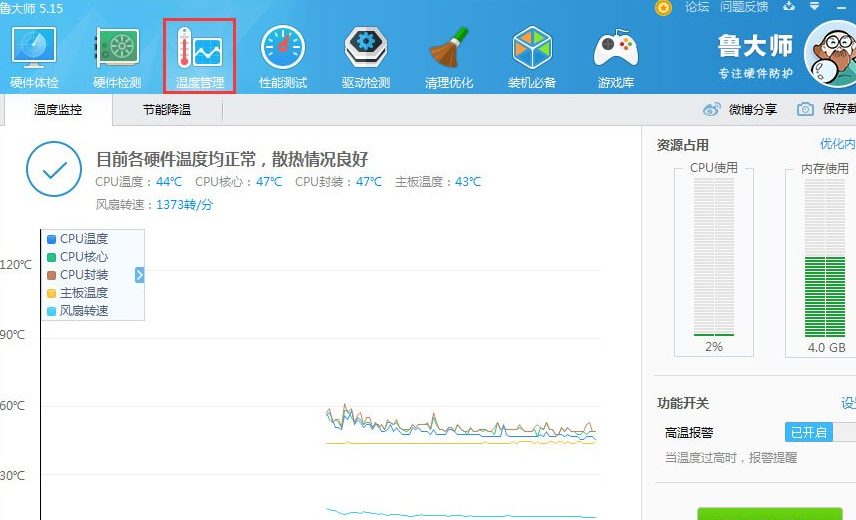Click the Weibo share icon
The width and height of the screenshot is (856, 520).
(711, 109)
